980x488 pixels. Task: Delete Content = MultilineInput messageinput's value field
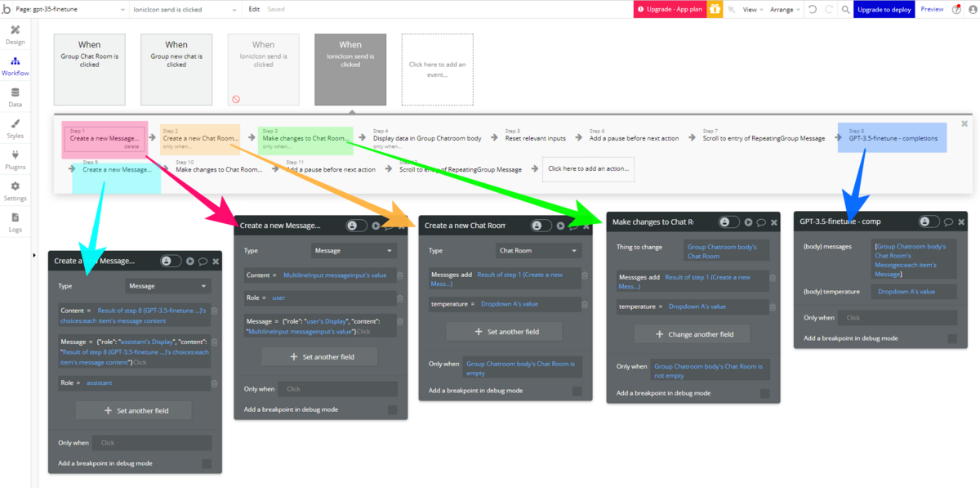[400, 275]
